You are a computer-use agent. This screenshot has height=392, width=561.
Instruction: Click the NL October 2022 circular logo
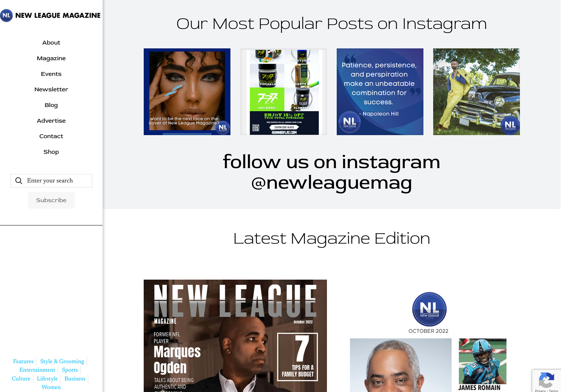coord(429,309)
